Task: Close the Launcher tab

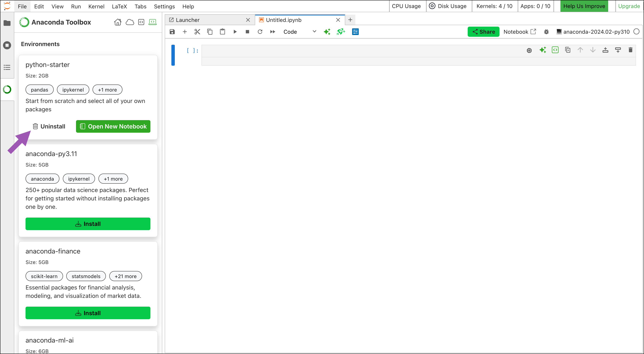Action: pos(248,20)
